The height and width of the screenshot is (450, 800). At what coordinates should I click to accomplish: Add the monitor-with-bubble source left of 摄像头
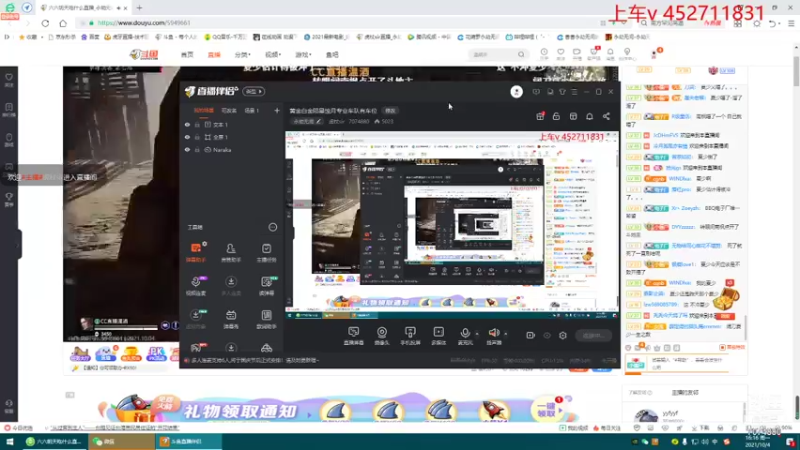(x=354, y=336)
